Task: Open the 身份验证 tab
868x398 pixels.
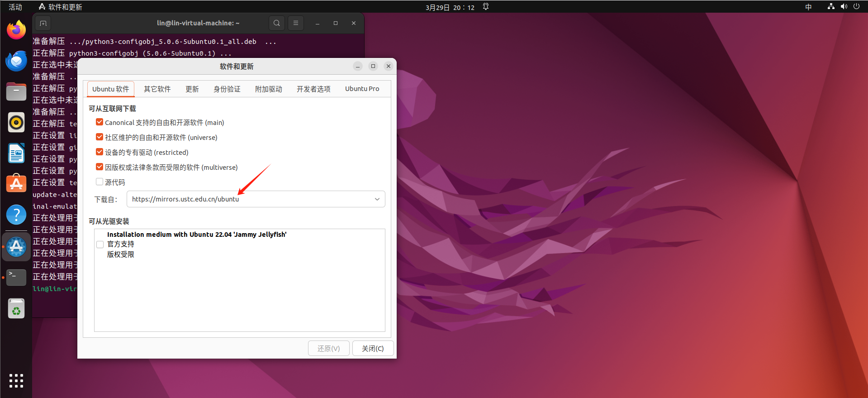Action: (227, 89)
